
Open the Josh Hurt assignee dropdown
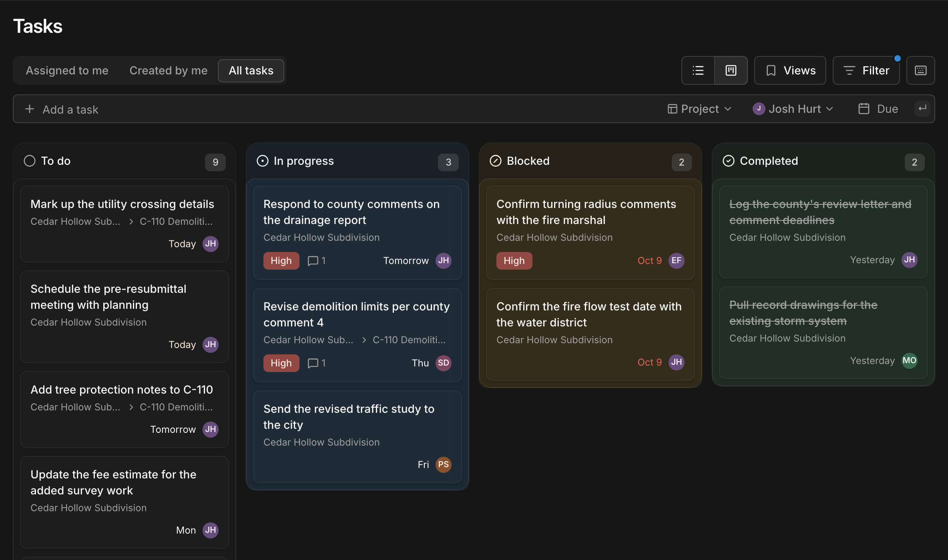pyautogui.click(x=793, y=109)
